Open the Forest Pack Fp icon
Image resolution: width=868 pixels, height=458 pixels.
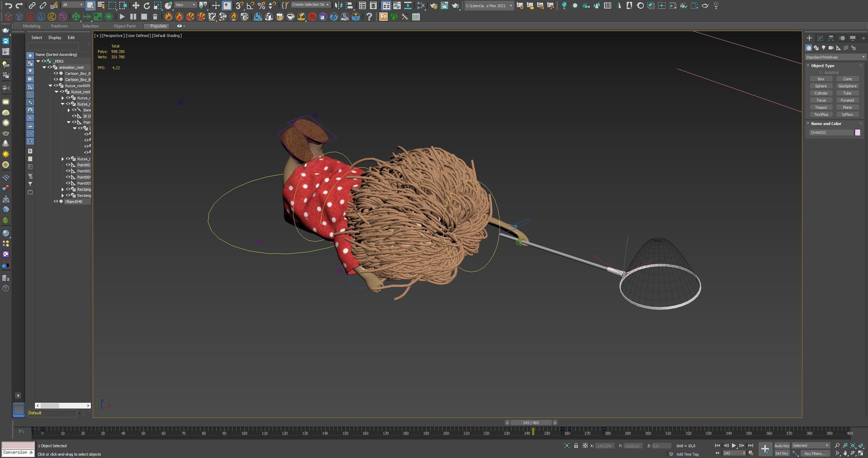(383, 17)
